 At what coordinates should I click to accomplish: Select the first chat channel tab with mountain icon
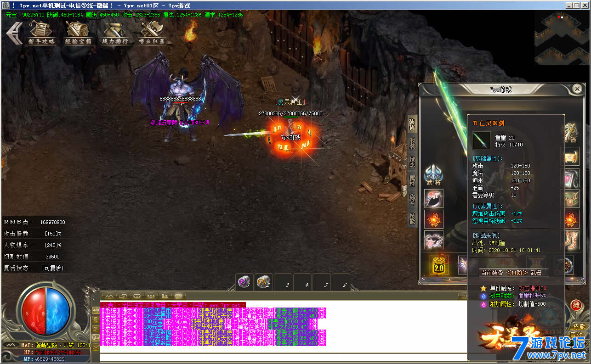point(108,296)
